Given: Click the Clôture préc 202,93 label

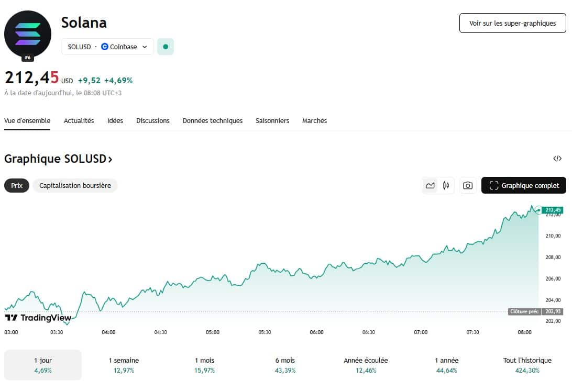Looking at the screenshot, I should click(535, 311).
